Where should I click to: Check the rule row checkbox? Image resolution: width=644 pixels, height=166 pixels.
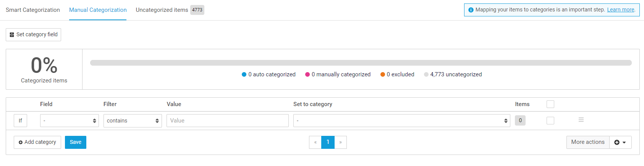pyautogui.click(x=550, y=121)
